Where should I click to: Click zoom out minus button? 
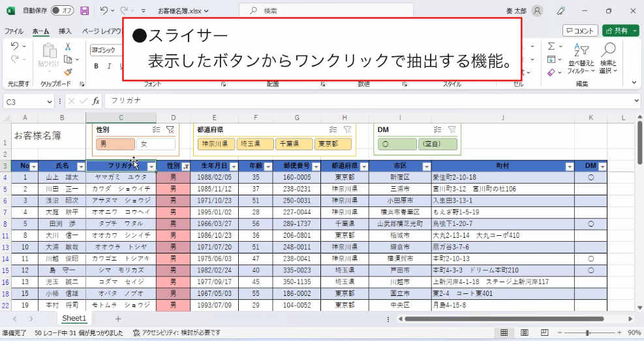point(560,333)
